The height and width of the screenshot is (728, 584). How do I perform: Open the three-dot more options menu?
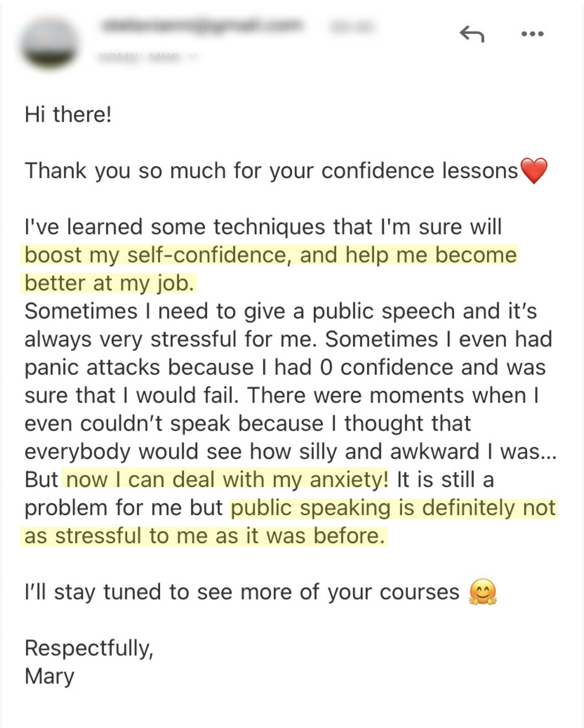(x=532, y=34)
